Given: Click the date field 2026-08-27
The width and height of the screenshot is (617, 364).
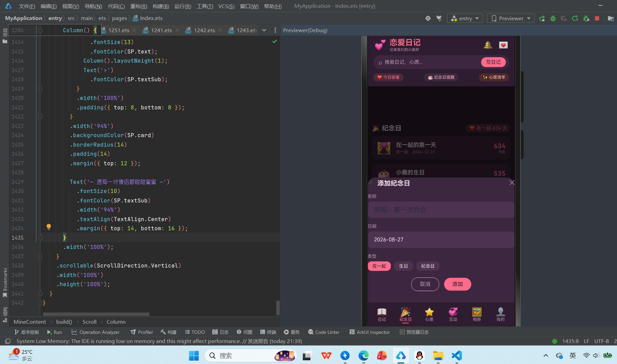Looking at the screenshot, I should [441, 239].
